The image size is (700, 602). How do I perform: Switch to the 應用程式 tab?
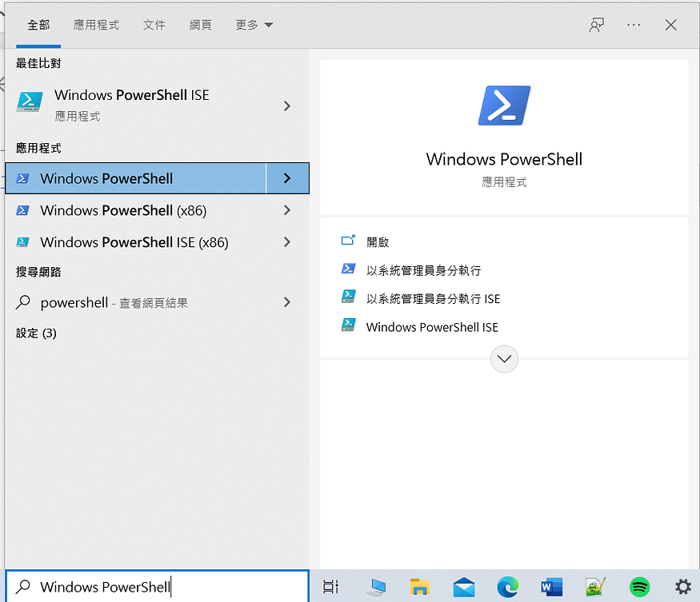click(x=96, y=25)
